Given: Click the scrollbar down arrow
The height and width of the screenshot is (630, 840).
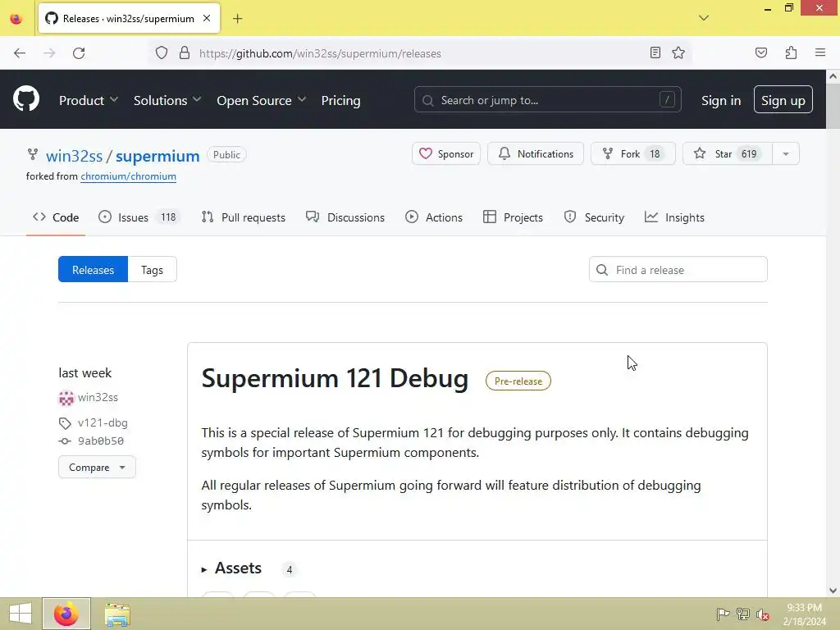Looking at the screenshot, I should tap(833, 591).
